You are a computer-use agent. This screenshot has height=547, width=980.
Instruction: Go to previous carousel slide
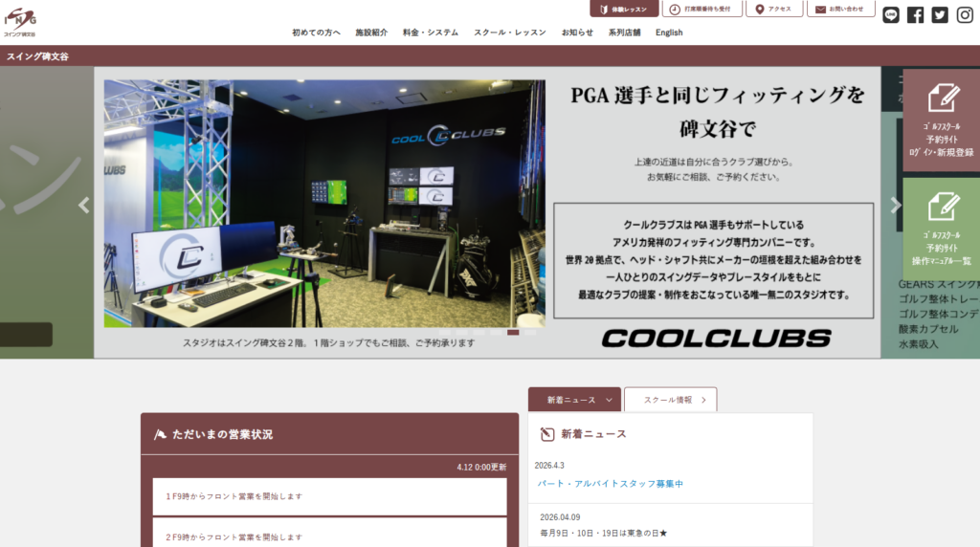84,205
